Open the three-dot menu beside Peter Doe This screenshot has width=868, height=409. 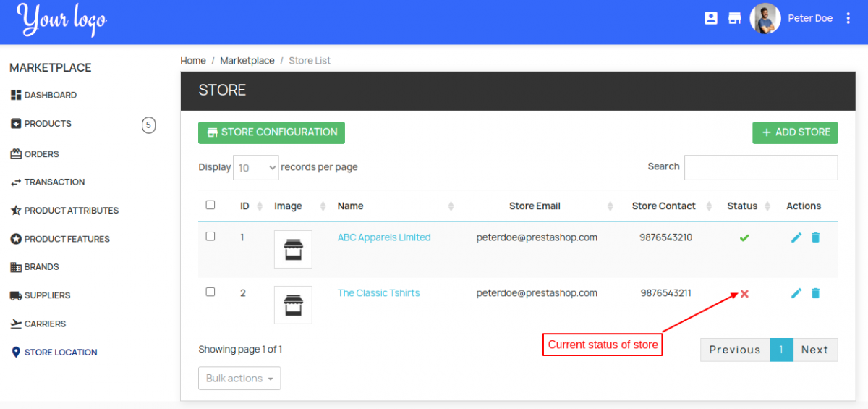point(848,19)
